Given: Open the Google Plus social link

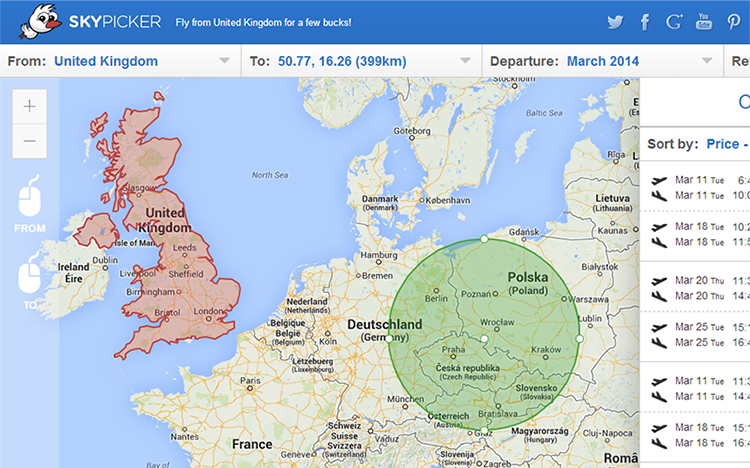Looking at the screenshot, I should click(x=674, y=21).
